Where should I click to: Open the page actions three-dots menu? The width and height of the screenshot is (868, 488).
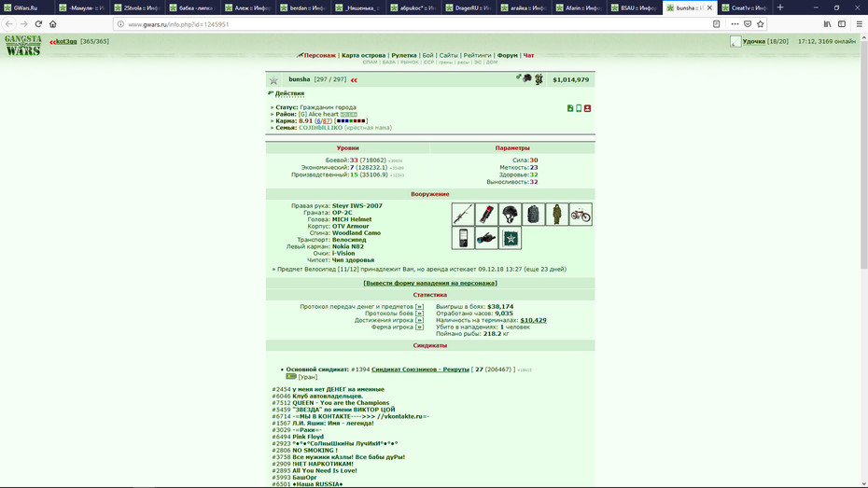[x=735, y=23]
